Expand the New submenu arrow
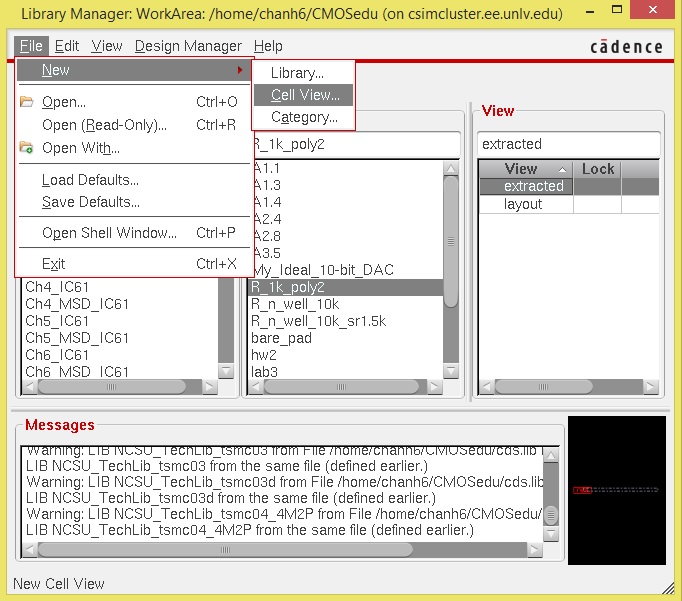Viewport: 682px width, 601px height. click(x=240, y=70)
